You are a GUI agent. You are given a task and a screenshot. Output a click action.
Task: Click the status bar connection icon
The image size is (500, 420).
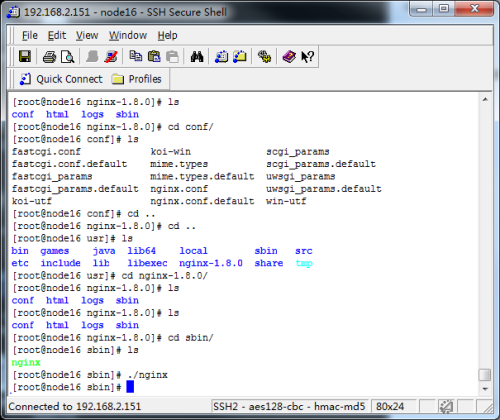446,406
